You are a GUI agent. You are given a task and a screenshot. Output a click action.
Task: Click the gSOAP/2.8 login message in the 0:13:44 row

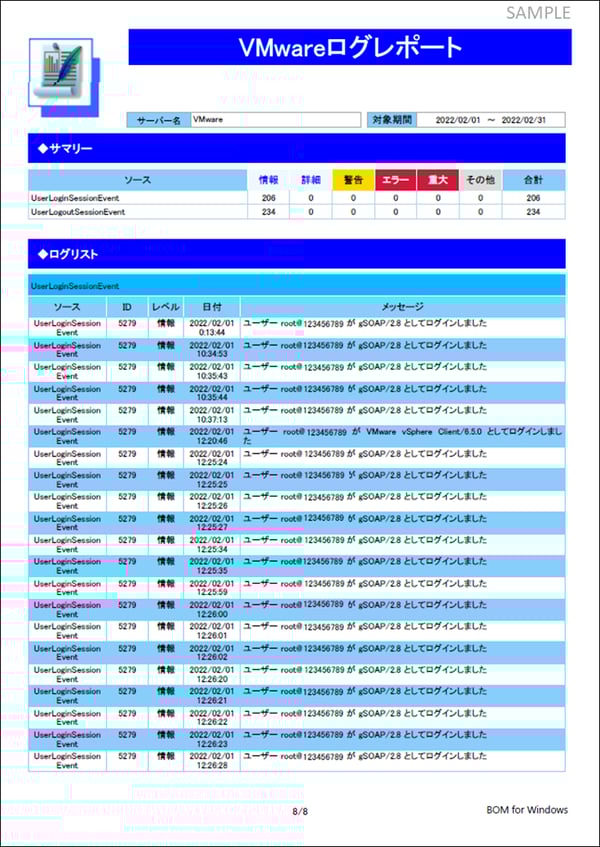(x=365, y=324)
